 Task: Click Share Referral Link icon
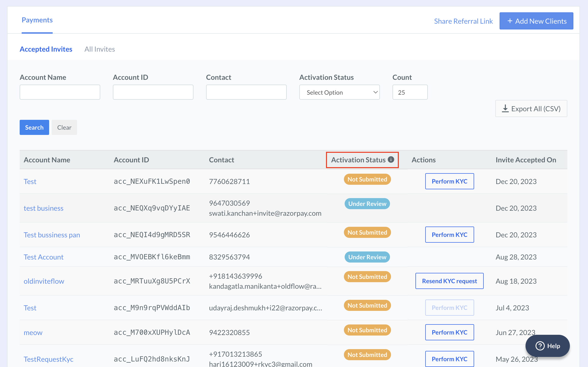(463, 21)
